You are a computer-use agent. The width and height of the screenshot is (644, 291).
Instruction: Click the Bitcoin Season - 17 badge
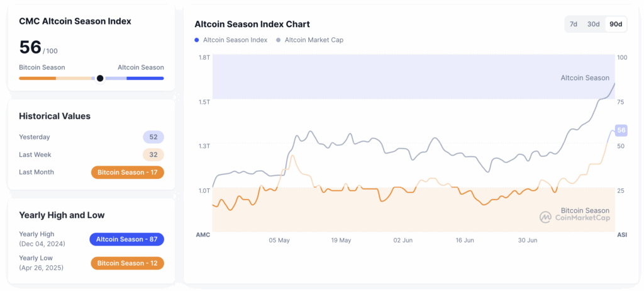coord(127,173)
